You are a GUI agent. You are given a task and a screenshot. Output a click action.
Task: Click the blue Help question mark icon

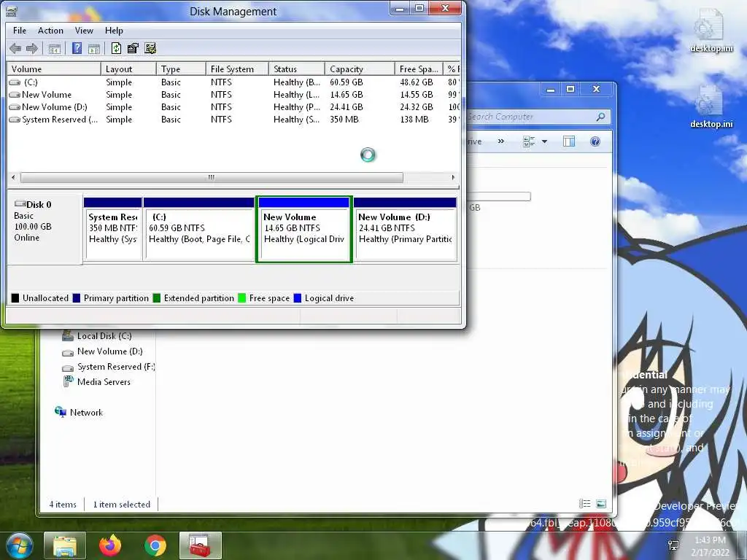click(x=77, y=48)
